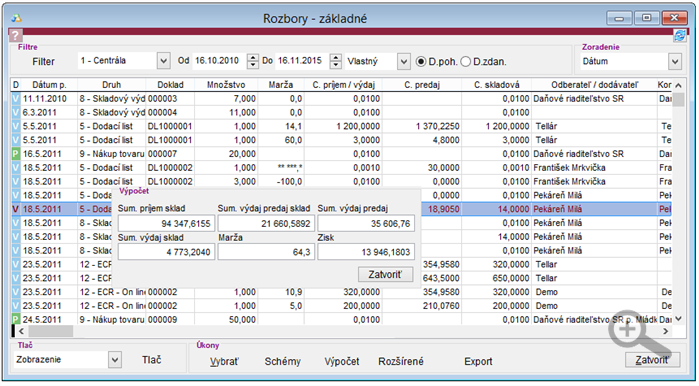Expand the Vlastný period dropdown
The height and width of the screenshot is (386, 699).
click(x=403, y=62)
